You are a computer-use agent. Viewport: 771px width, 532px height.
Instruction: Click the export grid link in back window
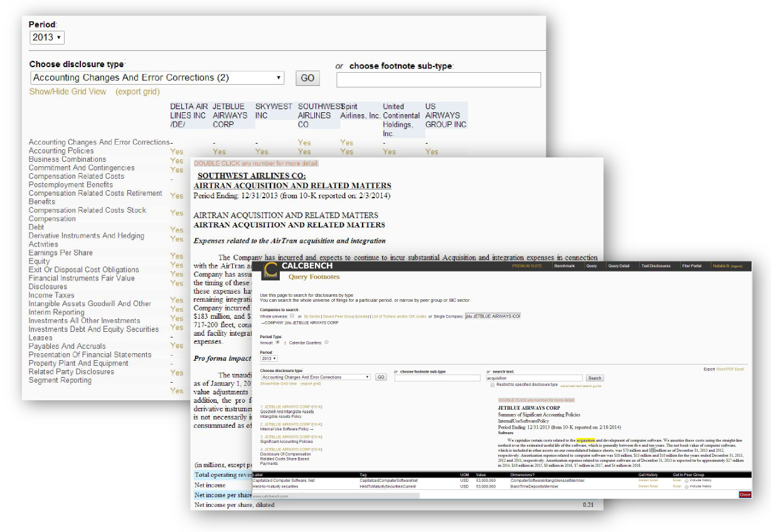point(137,92)
